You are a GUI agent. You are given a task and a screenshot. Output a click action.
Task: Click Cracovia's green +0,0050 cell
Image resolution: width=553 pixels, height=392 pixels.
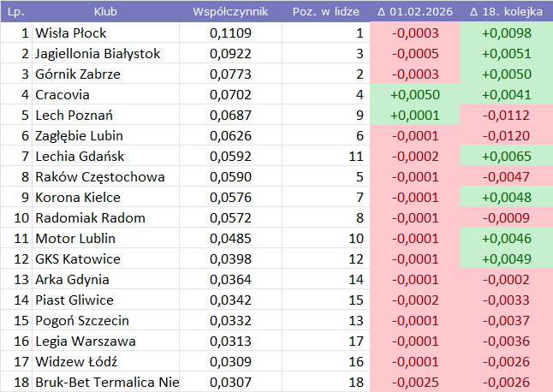[415, 95]
